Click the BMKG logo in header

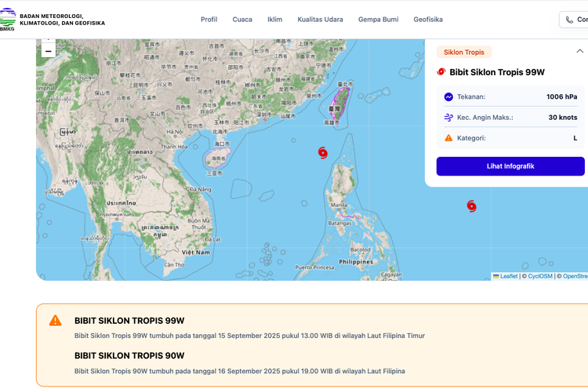point(8,19)
